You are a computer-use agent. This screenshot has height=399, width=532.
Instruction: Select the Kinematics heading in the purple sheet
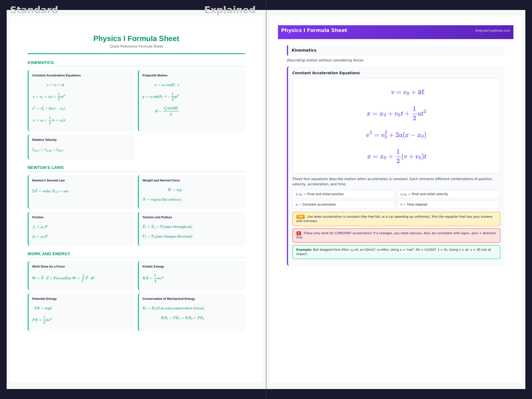click(304, 50)
